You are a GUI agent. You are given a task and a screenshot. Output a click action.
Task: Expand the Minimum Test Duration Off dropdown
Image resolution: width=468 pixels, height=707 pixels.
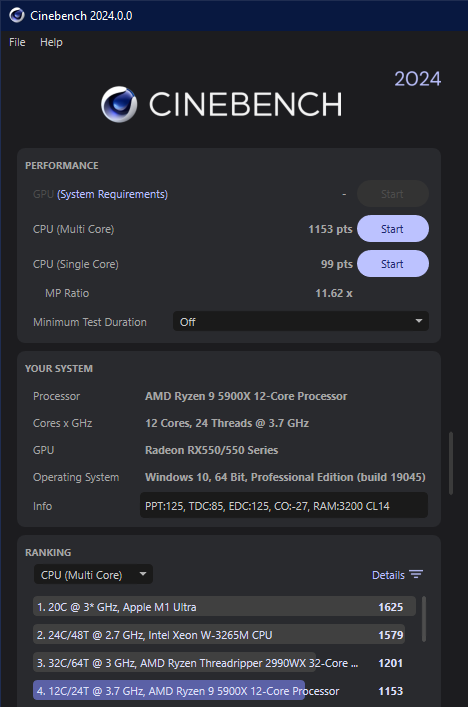pos(301,321)
